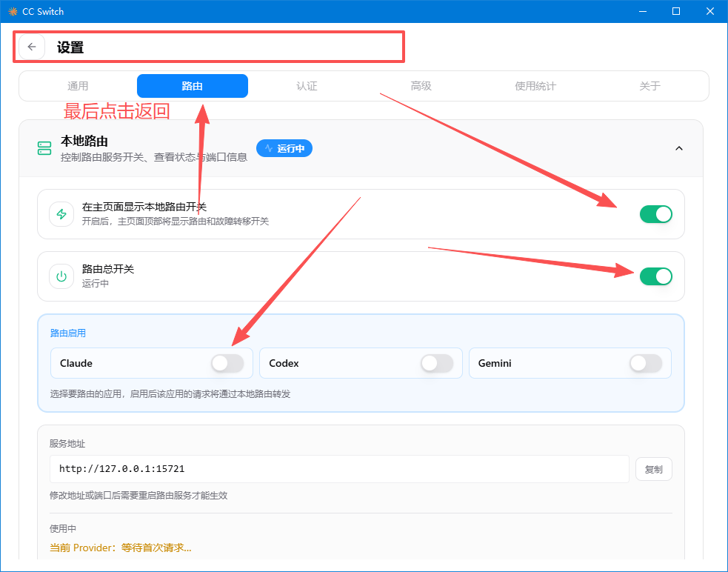
Task: Open the 使用统计 tab
Action: click(x=535, y=86)
